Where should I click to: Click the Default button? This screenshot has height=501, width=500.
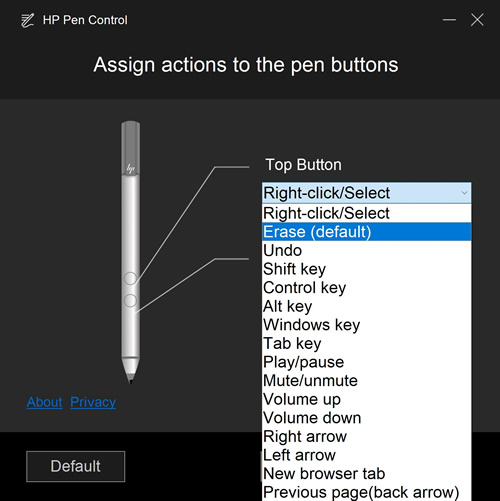point(76,466)
